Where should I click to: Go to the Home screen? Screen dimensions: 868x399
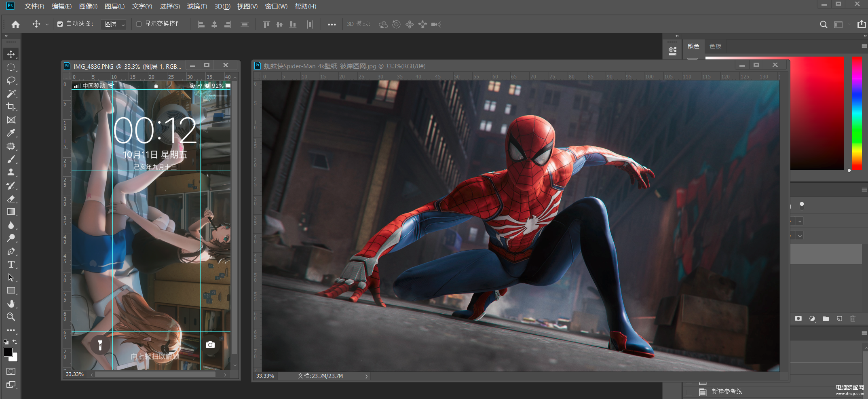point(15,24)
